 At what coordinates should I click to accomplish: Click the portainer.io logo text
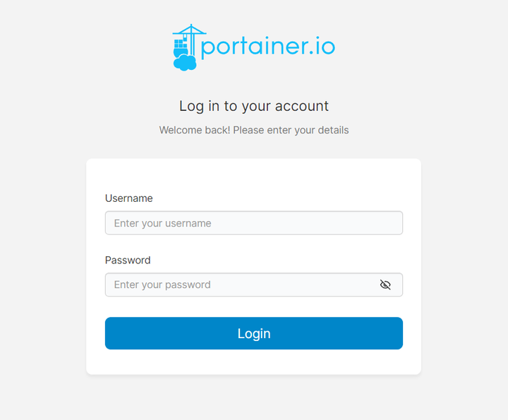click(x=268, y=47)
